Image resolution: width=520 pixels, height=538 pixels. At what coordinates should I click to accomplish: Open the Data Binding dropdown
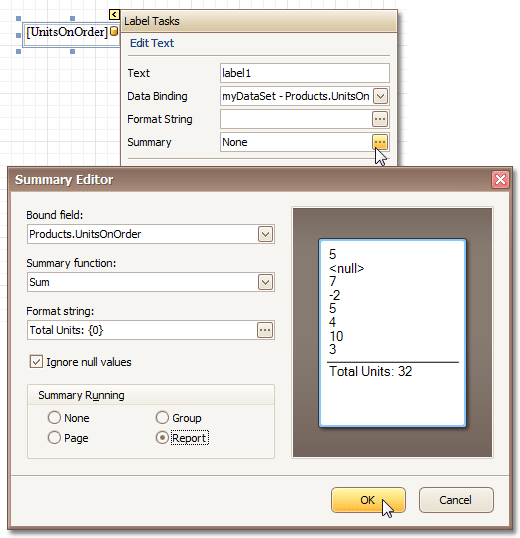click(x=380, y=96)
